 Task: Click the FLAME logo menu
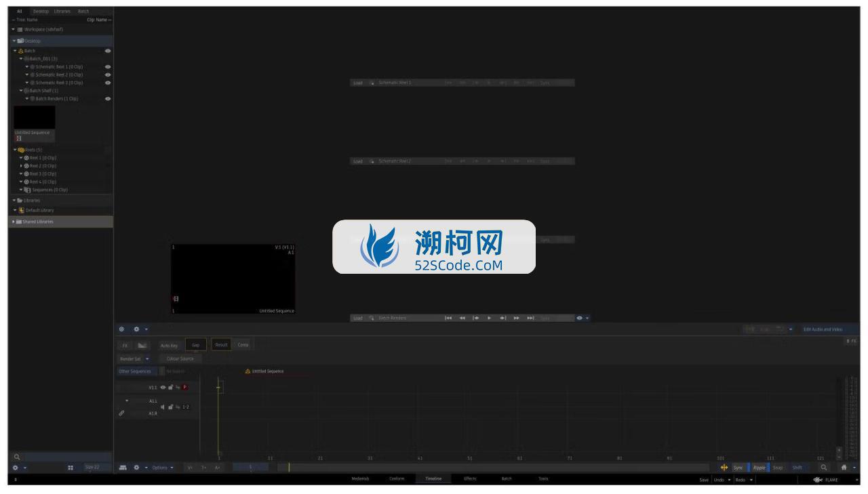(826, 480)
